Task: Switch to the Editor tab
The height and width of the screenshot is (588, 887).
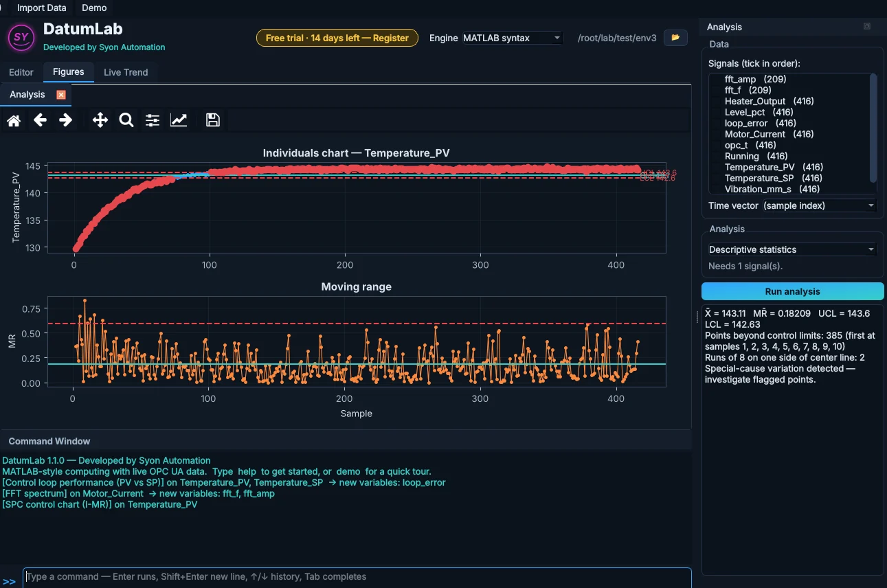Action: [21, 72]
